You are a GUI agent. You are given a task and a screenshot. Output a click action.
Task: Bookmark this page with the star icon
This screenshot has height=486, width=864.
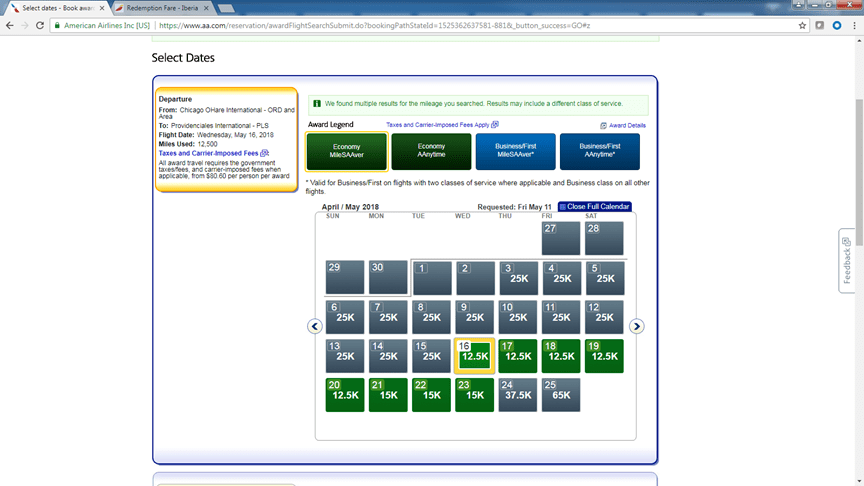(x=802, y=25)
